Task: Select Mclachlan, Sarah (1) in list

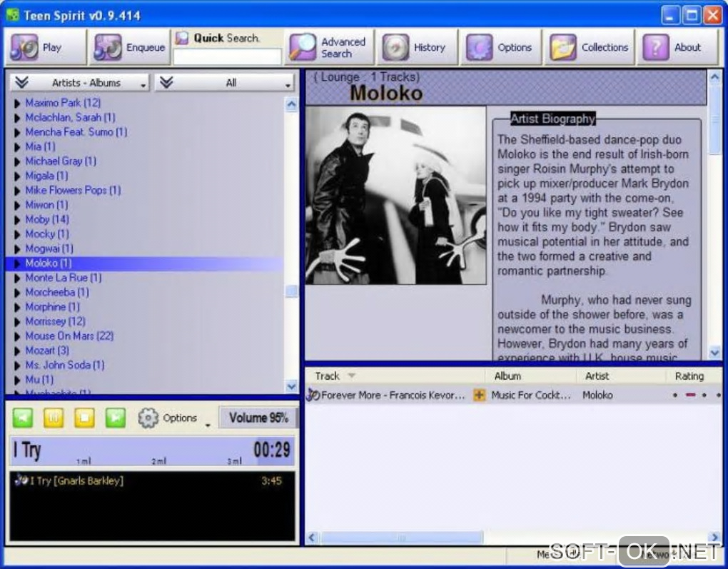Action: click(x=70, y=117)
